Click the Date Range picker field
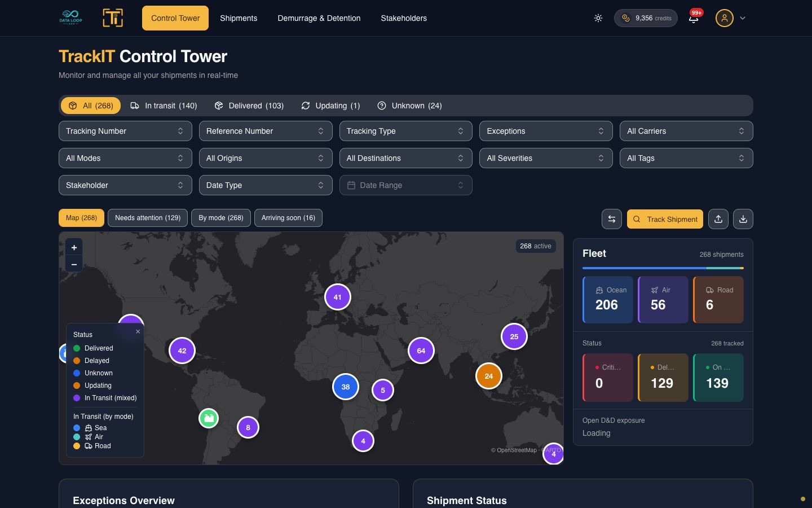Screen dimensions: 812x508 (406, 185)
